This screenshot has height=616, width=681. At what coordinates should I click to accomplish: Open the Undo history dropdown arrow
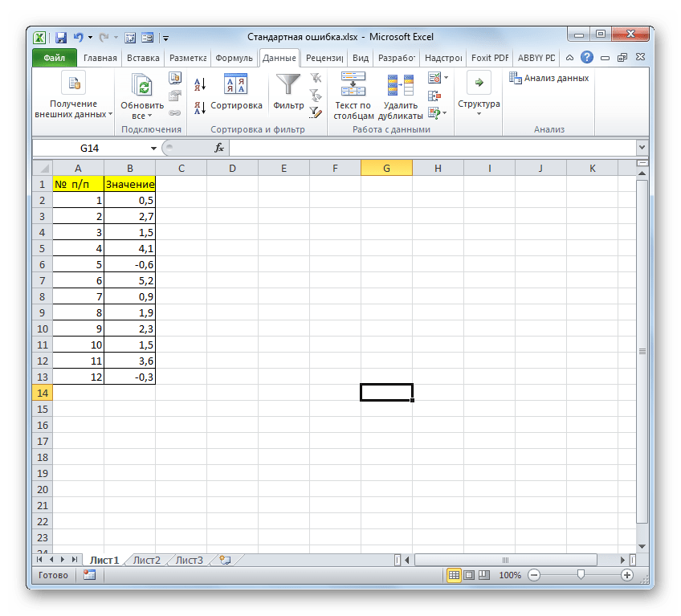[x=90, y=38]
